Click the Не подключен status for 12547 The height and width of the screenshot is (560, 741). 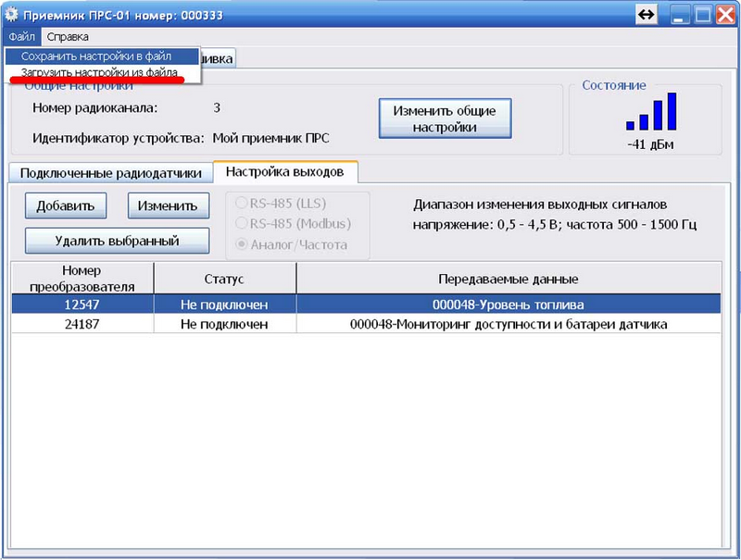(224, 305)
